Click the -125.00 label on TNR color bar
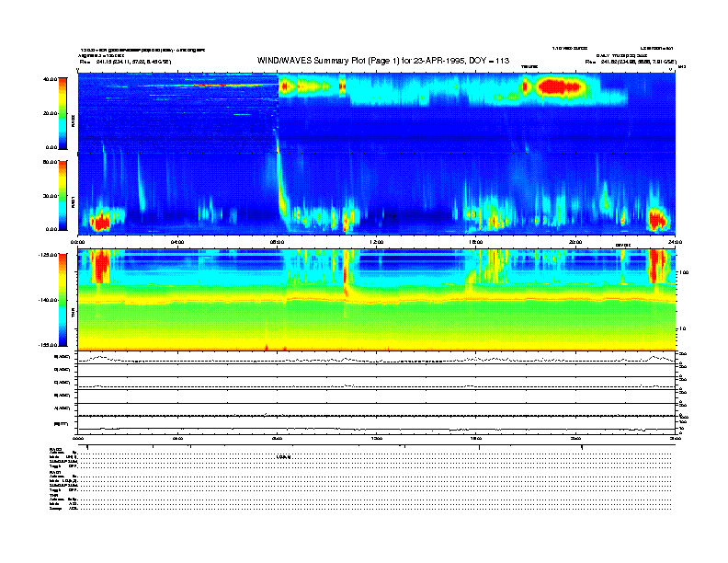This screenshot has height=563, width=728. 48,255
